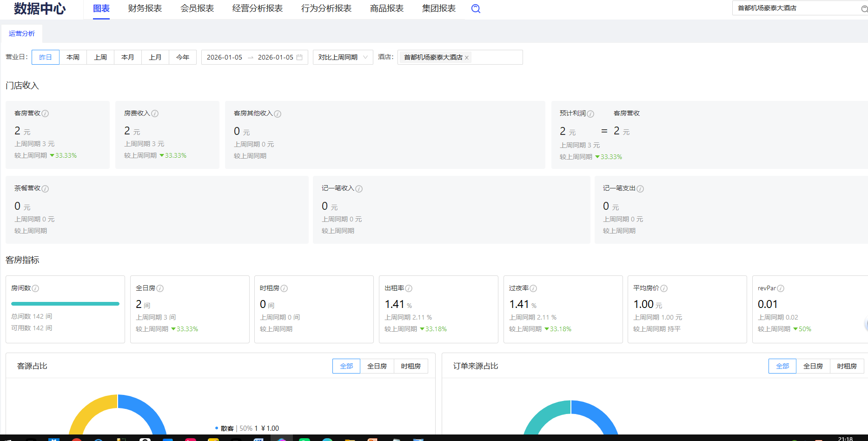Click the info icon beside revPar
Screen dimensions: 868x441
pos(781,288)
